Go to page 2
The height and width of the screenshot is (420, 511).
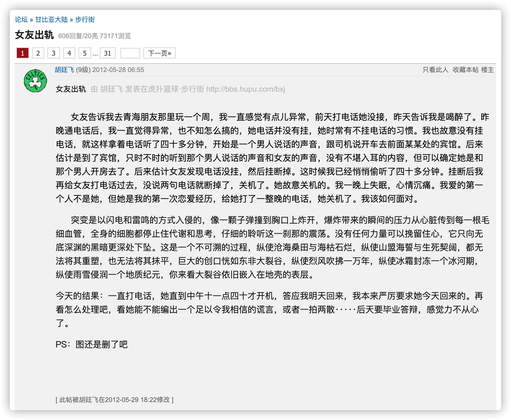click(x=38, y=53)
